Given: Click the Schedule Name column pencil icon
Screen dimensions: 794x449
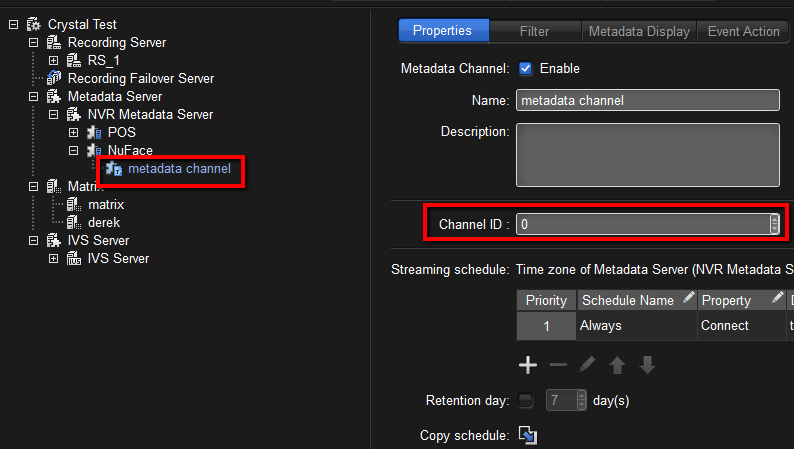Looking at the screenshot, I should [x=688, y=299].
